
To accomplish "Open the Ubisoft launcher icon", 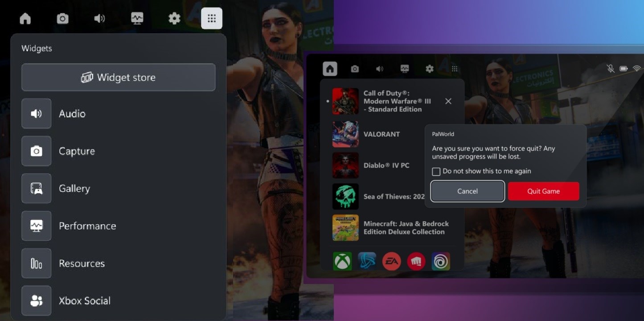I will click(441, 261).
